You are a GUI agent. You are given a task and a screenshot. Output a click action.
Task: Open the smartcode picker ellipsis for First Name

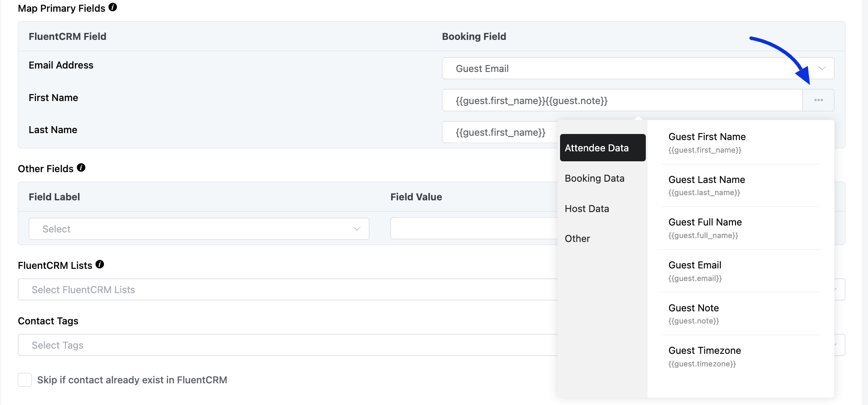point(818,100)
